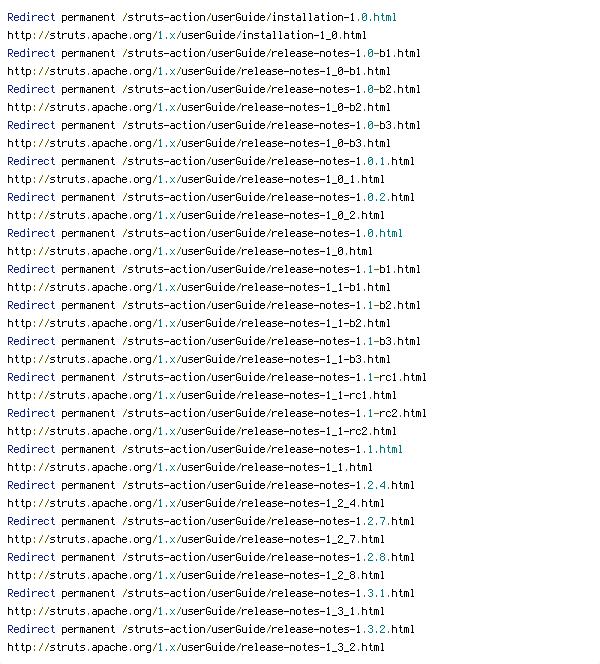This screenshot has height=664, width=600.
Task: Select the Redirect line for release-notes-1.2.7.html
Action: (211, 521)
